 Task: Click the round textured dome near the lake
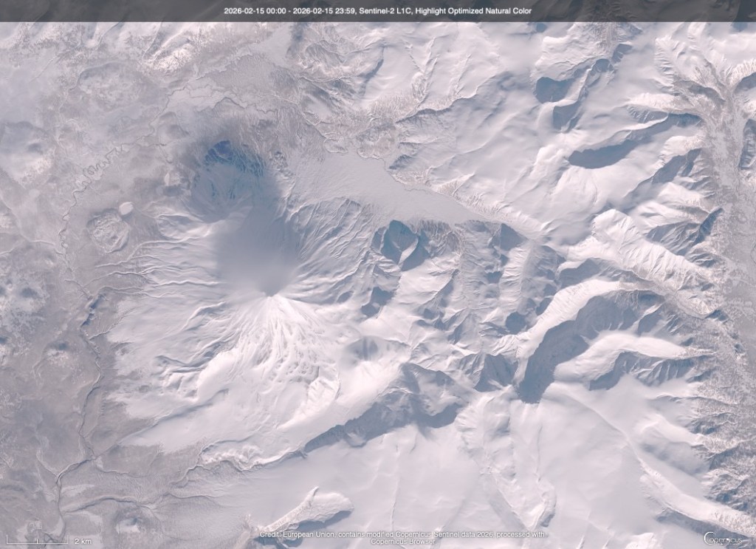pyautogui.click(x=109, y=228)
